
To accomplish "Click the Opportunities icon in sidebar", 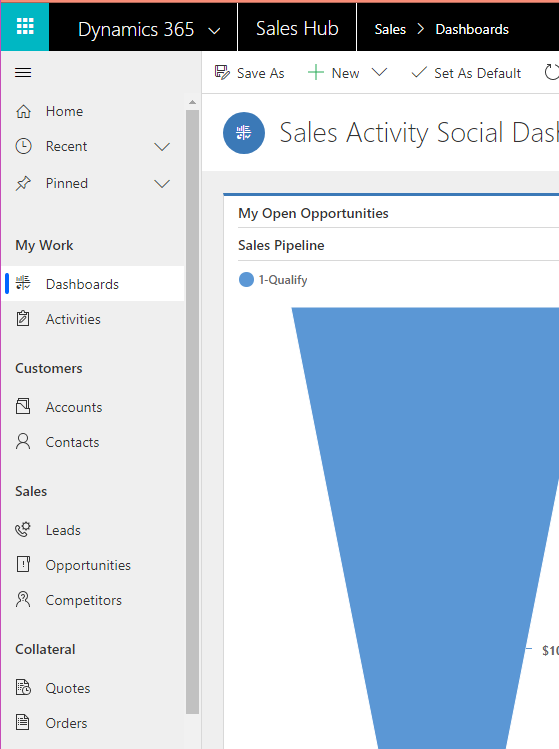I will tap(23, 565).
